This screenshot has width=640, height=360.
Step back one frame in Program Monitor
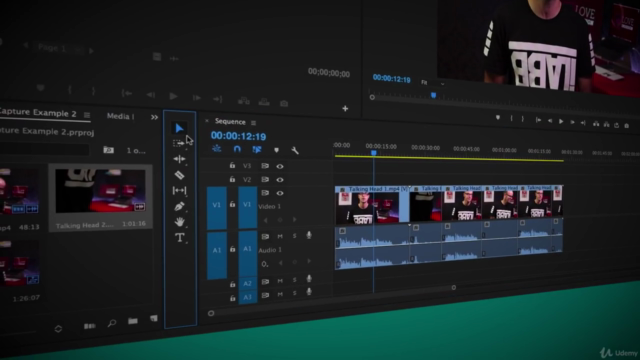tap(550, 121)
